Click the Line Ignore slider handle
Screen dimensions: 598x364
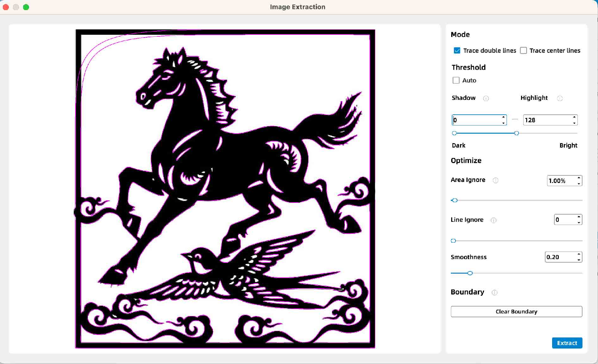pyautogui.click(x=453, y=241)
